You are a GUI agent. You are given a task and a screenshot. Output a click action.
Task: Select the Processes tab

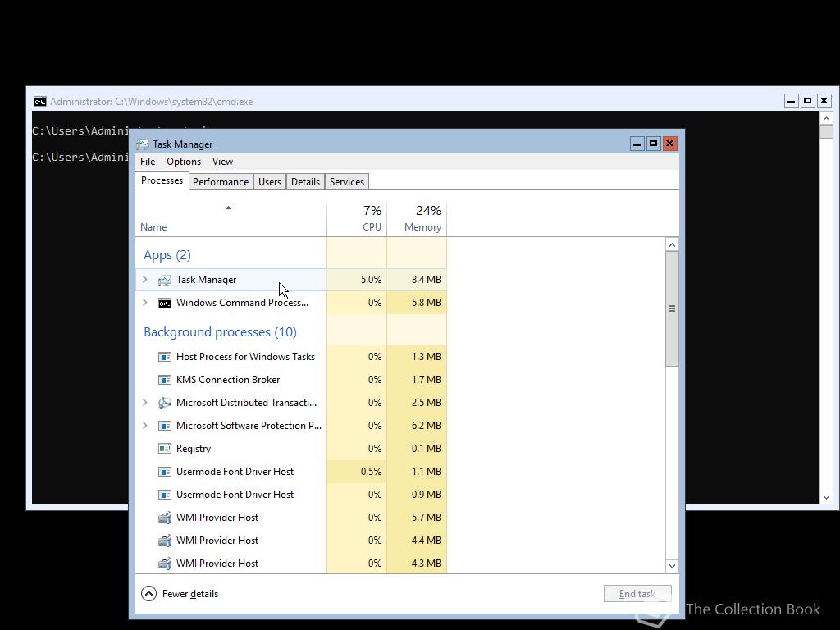click(x=162, y=181)
